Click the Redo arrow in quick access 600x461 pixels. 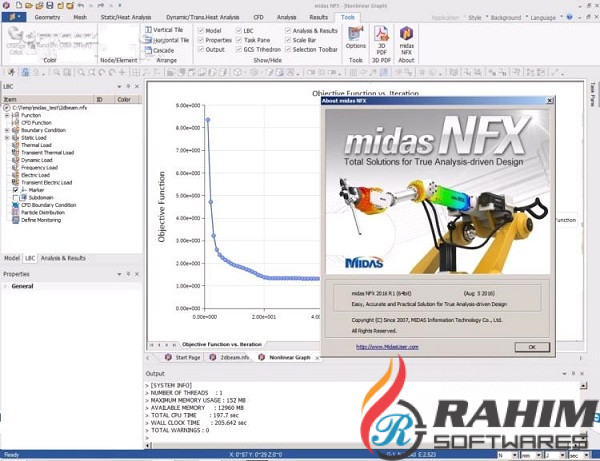(x=101, y=5)
